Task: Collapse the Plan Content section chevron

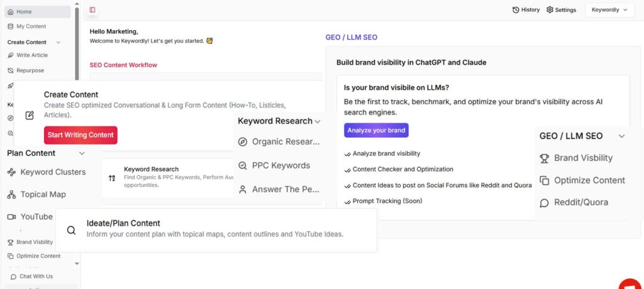Action: (x=82, y=153)
